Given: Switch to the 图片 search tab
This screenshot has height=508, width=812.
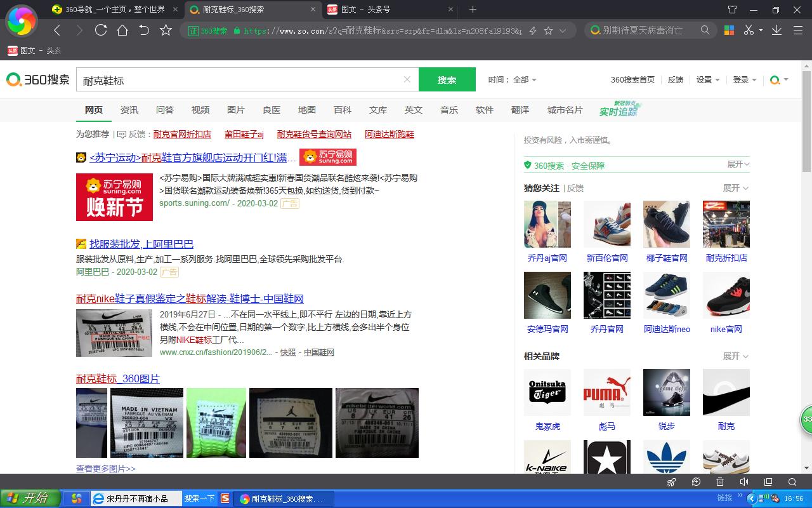Looking at the screenshot, I should pyautogui.click(x=235, y=109).
